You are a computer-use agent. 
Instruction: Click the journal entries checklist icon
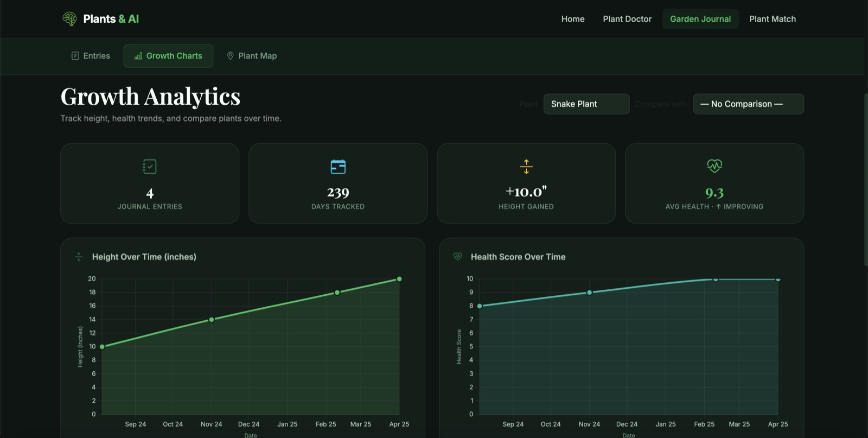[150, 167]
